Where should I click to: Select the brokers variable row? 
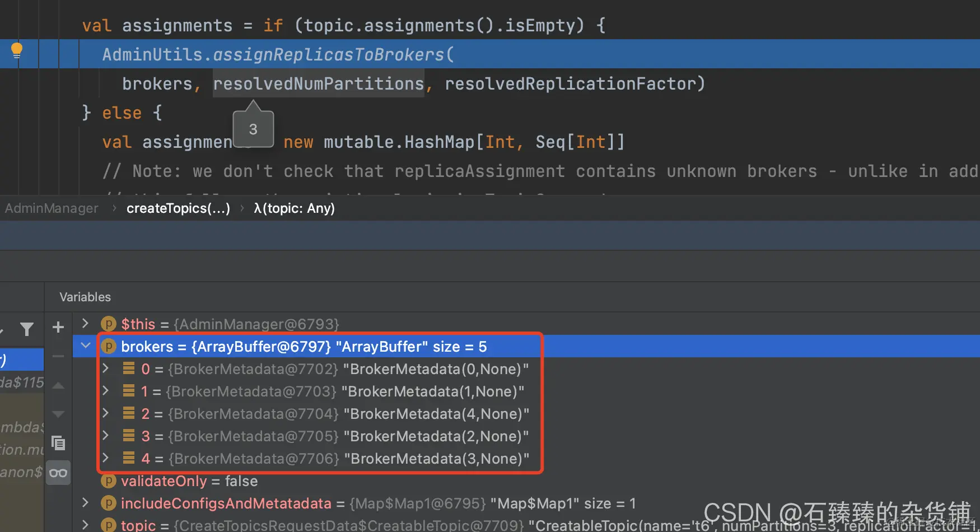click(x=526, y=346)
